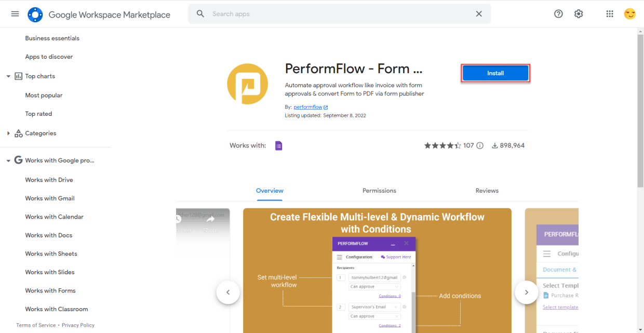Image resolution: width=644 pixels, height=333 pixels.
Task: Open Google Workspace Marketplace settings gear
Action: pyautogui.click(x=579, y=14)
